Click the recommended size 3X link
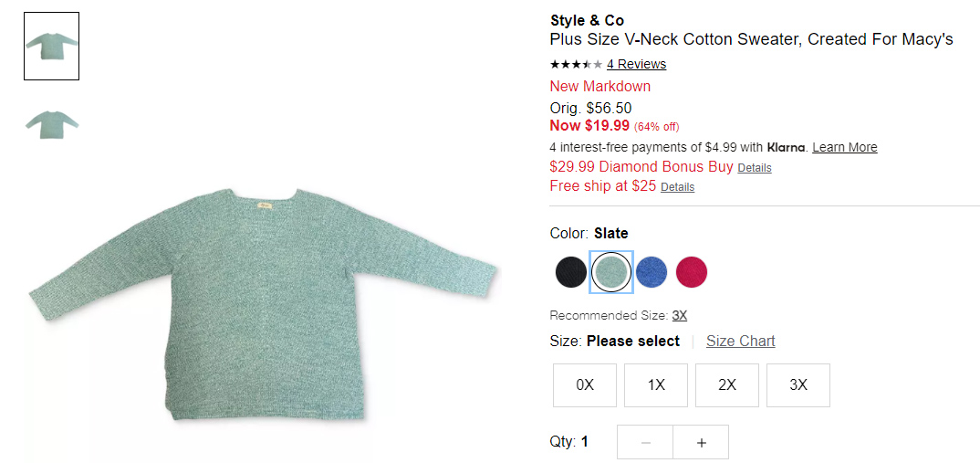This screenshot has height=463, width=980. [x=680, y=316]
